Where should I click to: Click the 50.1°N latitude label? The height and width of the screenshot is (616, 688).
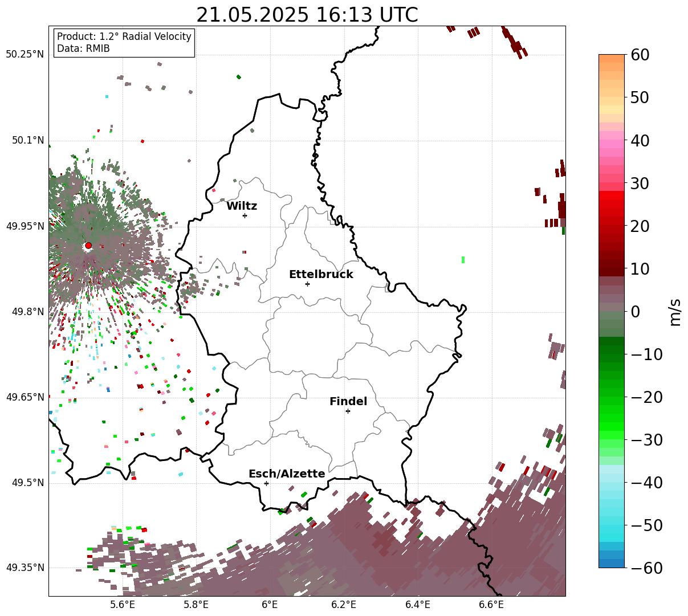point(27,140)
